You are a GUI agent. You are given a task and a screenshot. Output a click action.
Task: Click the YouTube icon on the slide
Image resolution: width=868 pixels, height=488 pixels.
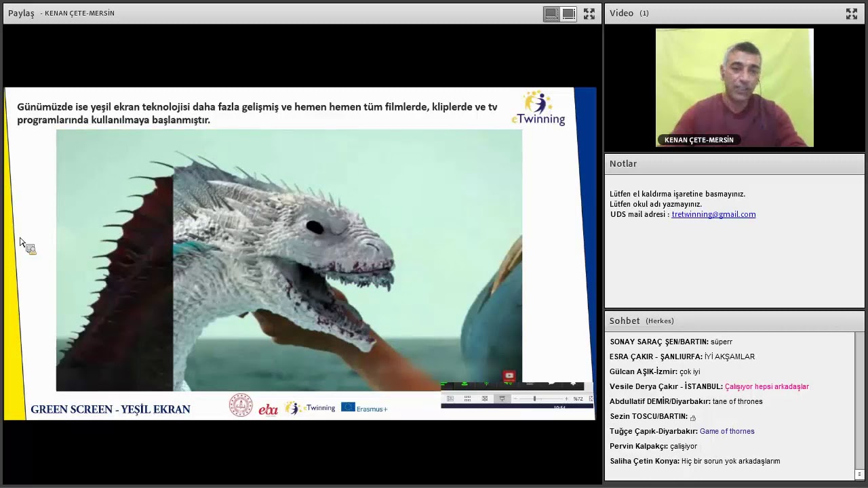coord(509,375)
